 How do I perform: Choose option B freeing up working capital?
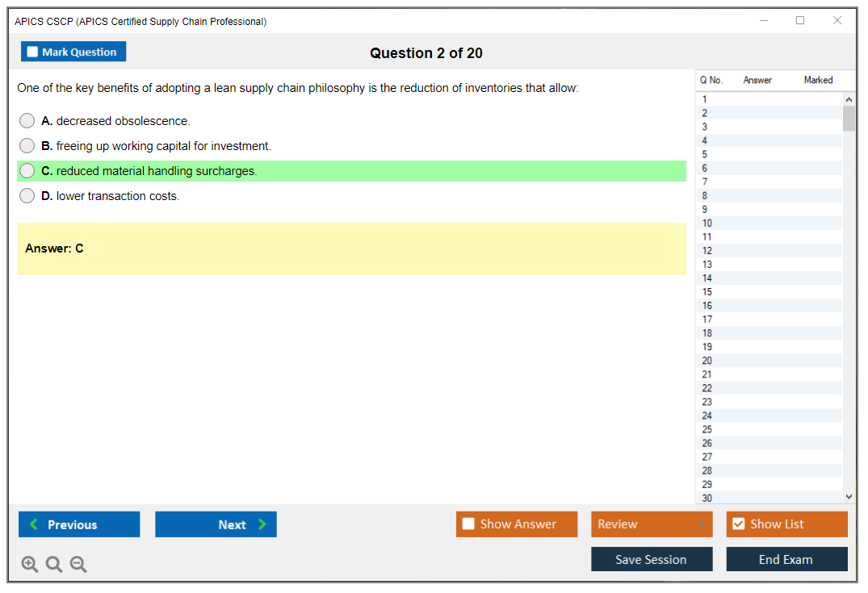click(x=27, y=146)
